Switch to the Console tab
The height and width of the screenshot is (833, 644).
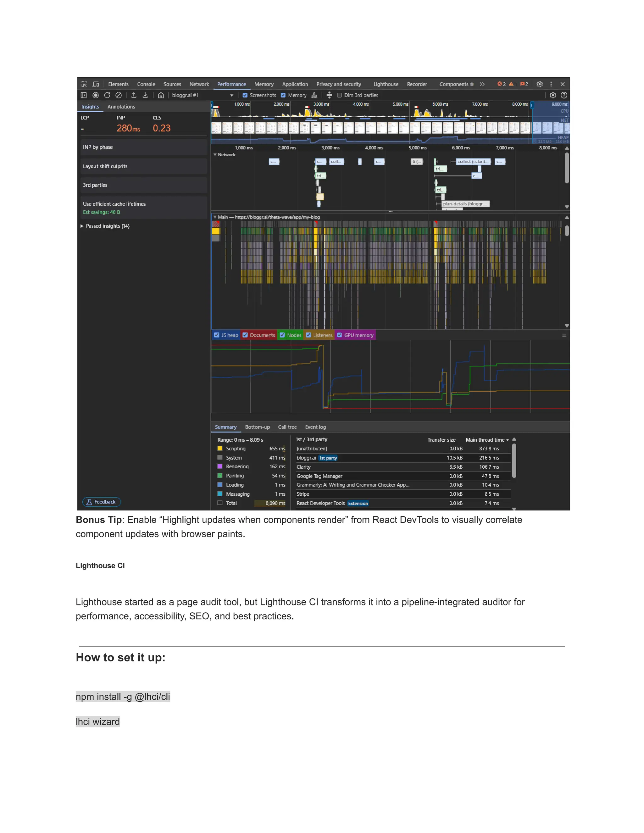(x=146, y=84)
